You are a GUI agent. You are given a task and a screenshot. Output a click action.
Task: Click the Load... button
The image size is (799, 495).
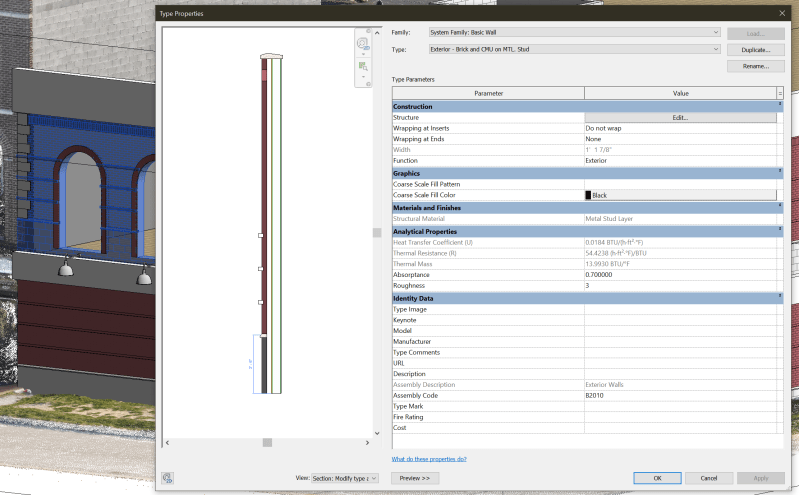pos(755,34)
